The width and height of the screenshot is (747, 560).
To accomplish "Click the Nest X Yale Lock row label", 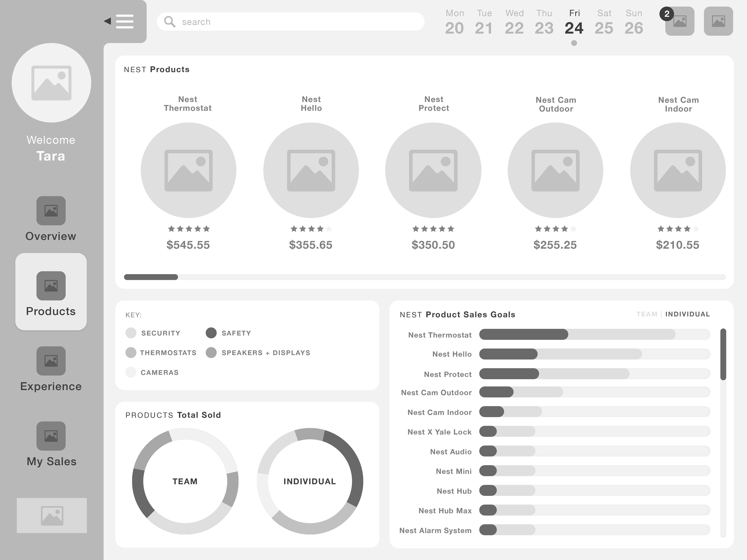I will (439, 432).
